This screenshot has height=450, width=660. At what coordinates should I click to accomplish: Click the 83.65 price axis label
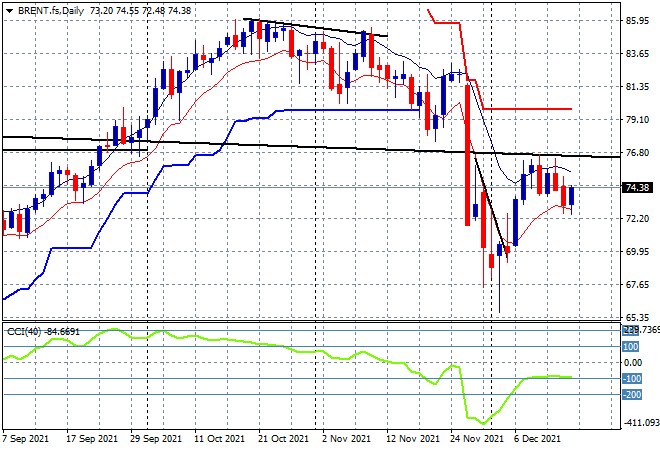(637, 53)
